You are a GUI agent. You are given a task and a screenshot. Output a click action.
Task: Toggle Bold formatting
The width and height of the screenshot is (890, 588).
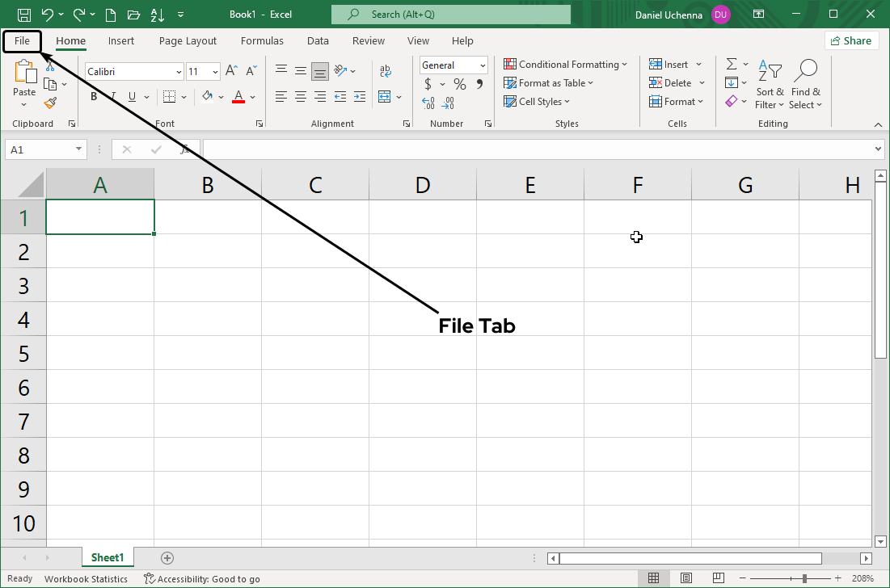coord(94,97)
